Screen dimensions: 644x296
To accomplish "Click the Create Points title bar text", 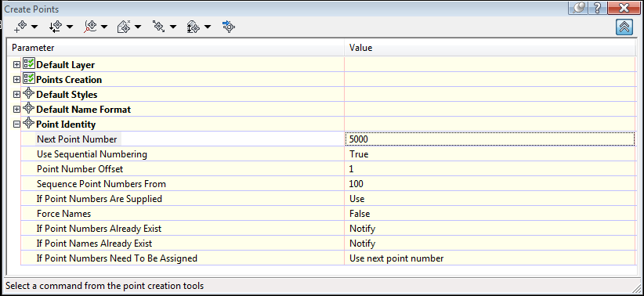I will (31, 9).
